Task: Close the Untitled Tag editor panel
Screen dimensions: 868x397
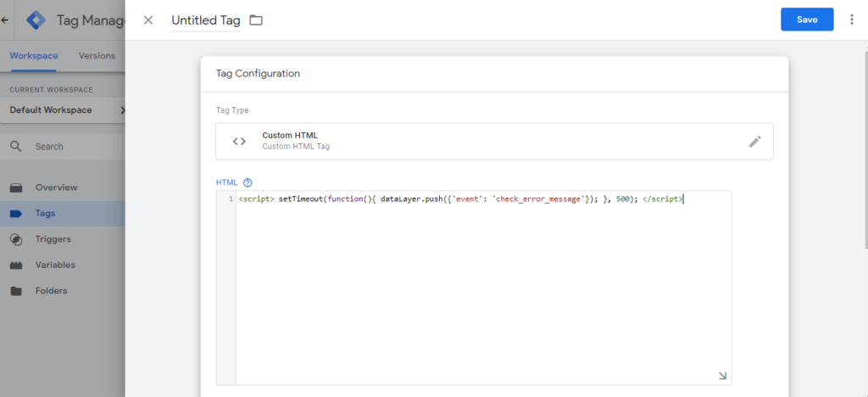Action: 147,20
